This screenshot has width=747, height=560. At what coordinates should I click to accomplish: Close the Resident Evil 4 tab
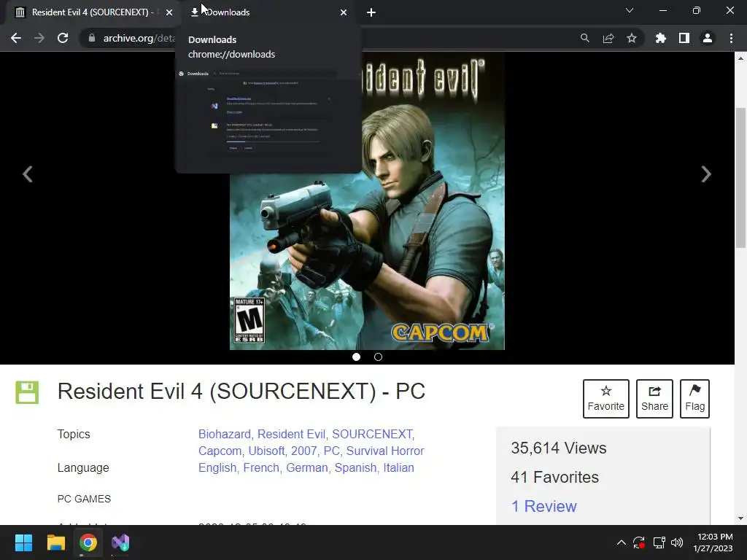pyautogui.click(x=169, y=12)
